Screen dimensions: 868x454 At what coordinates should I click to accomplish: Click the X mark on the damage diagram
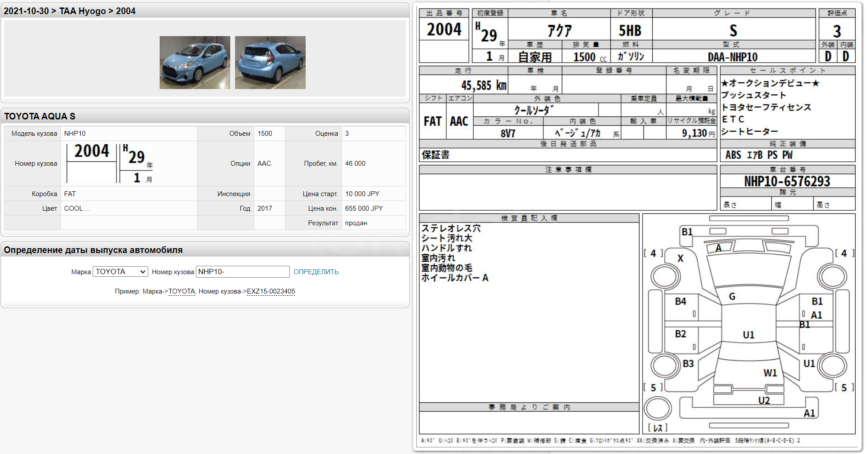[x=681, y=258]
